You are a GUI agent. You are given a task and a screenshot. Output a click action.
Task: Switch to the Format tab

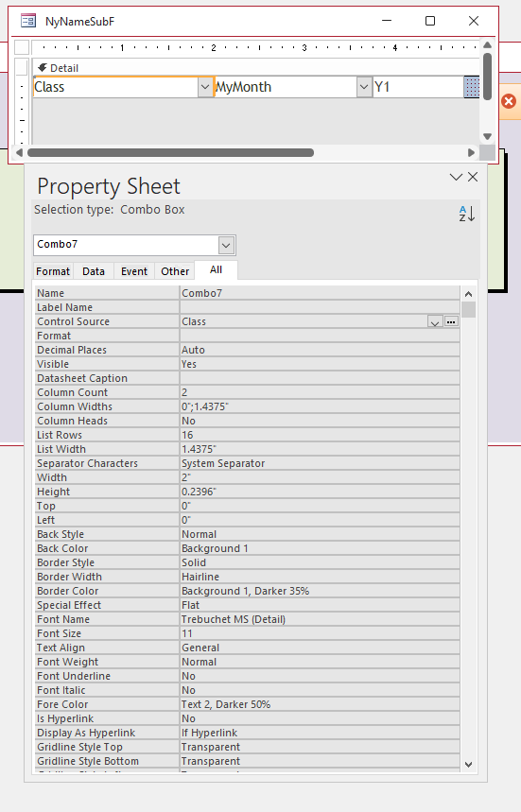click(x=53, y=271)
